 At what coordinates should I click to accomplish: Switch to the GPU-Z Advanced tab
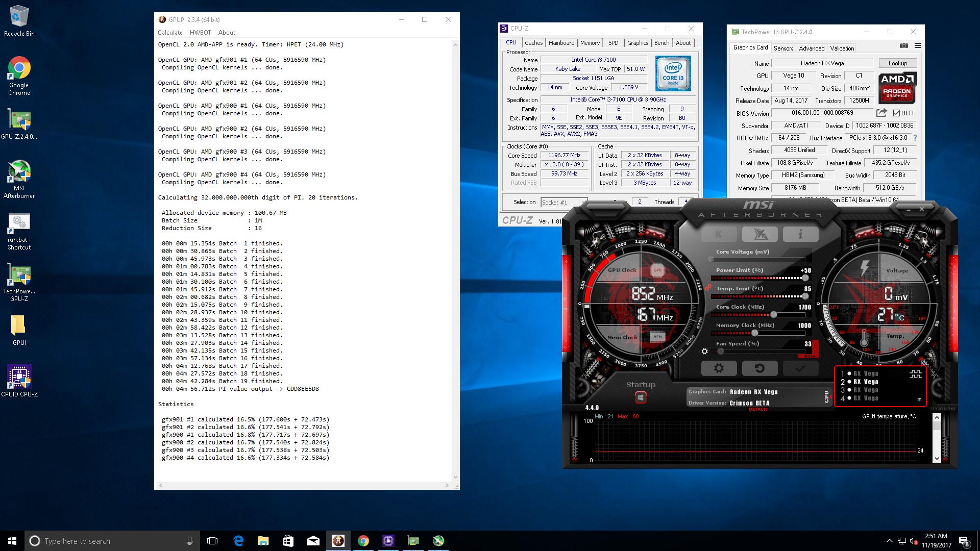pos(812,48)
